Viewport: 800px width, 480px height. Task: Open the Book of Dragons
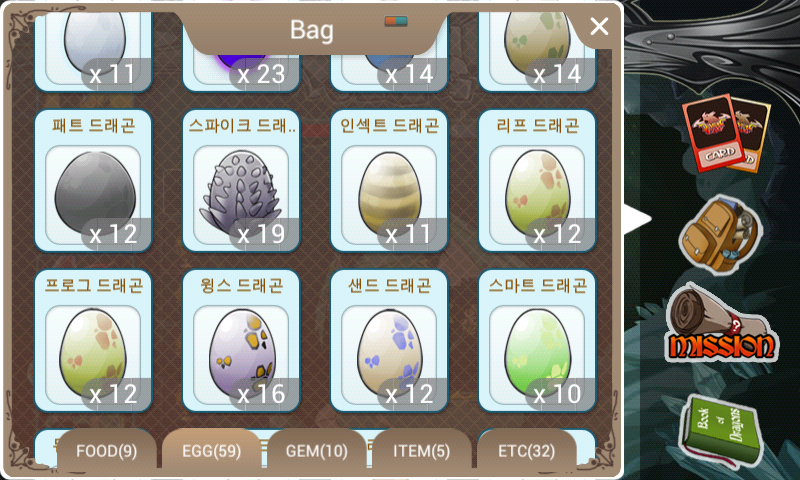pyautogui.click(x=720, y=430)
